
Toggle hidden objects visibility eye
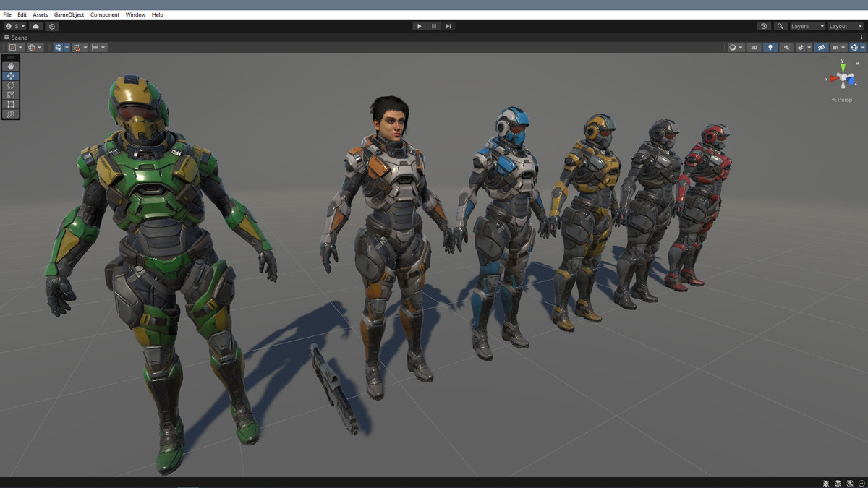[x=821, y=48]
